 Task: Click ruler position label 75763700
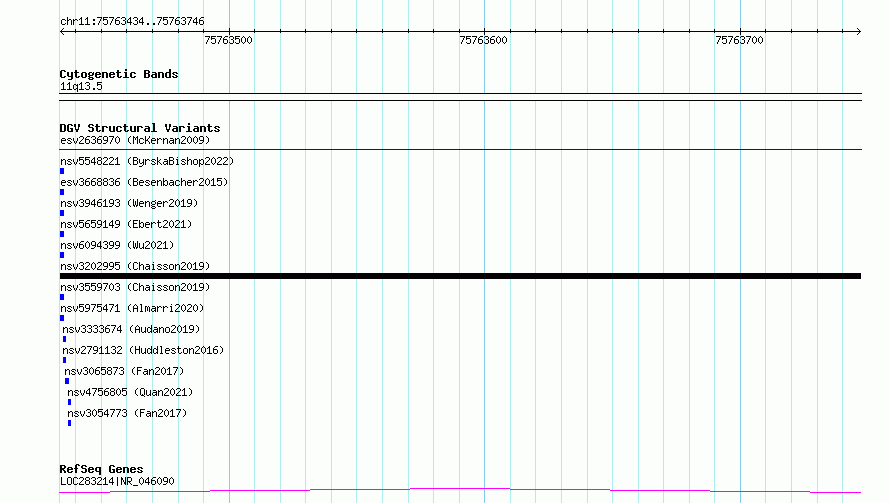(739, 40)
